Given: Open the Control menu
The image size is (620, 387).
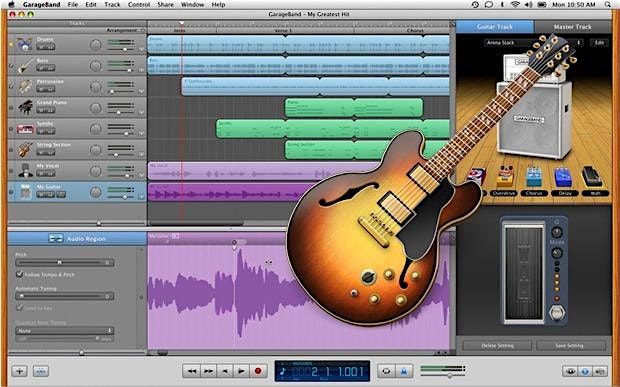Looking at the screenshot, I should [x=139, y=4].
